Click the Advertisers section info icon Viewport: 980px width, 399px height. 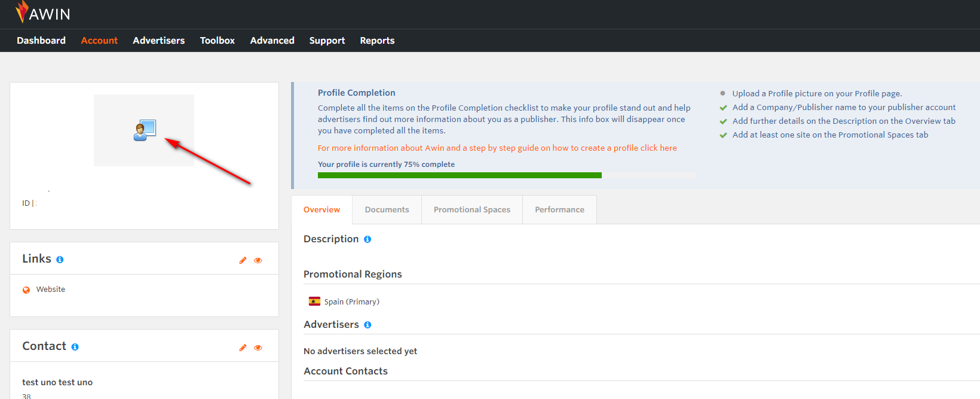click(x=367, y=325)
